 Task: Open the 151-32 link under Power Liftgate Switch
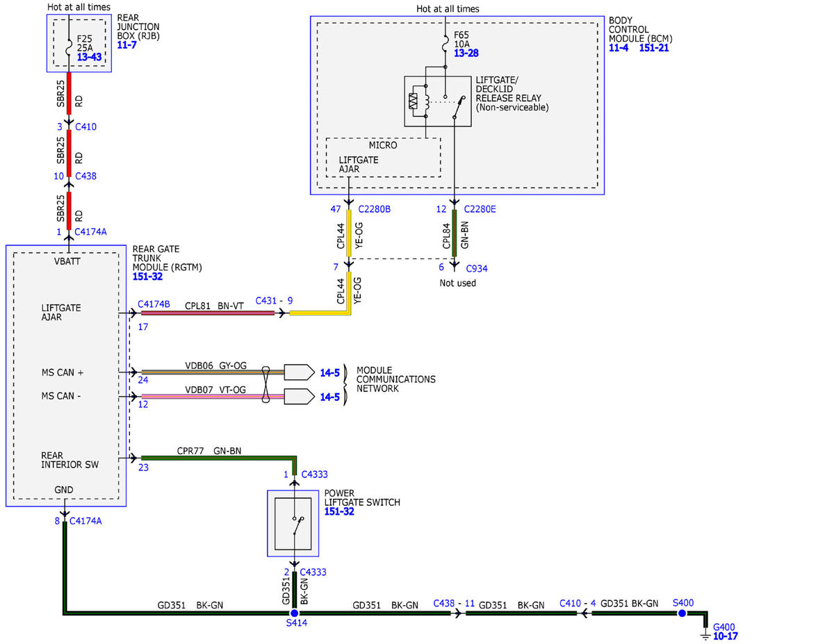click(339, 511)
